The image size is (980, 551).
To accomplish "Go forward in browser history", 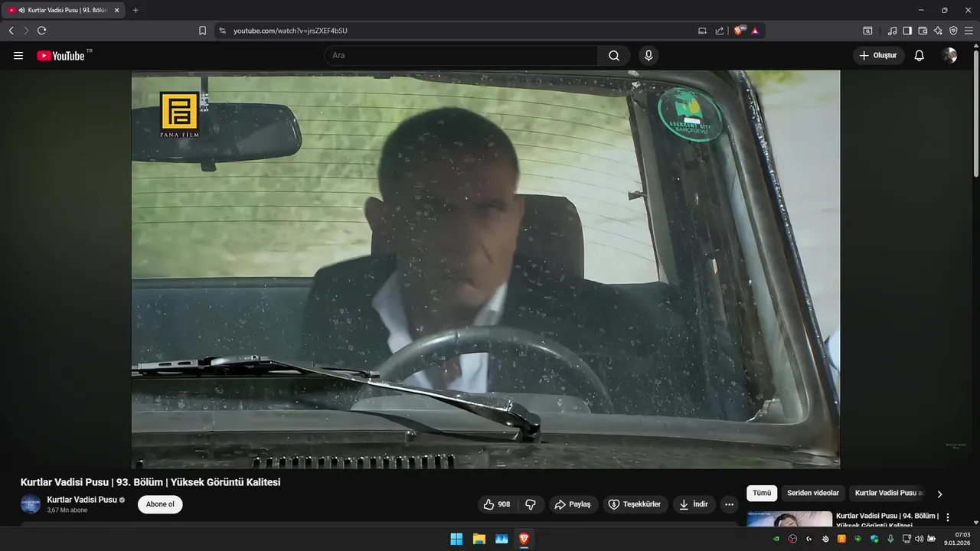I will (x=26, y=31).
